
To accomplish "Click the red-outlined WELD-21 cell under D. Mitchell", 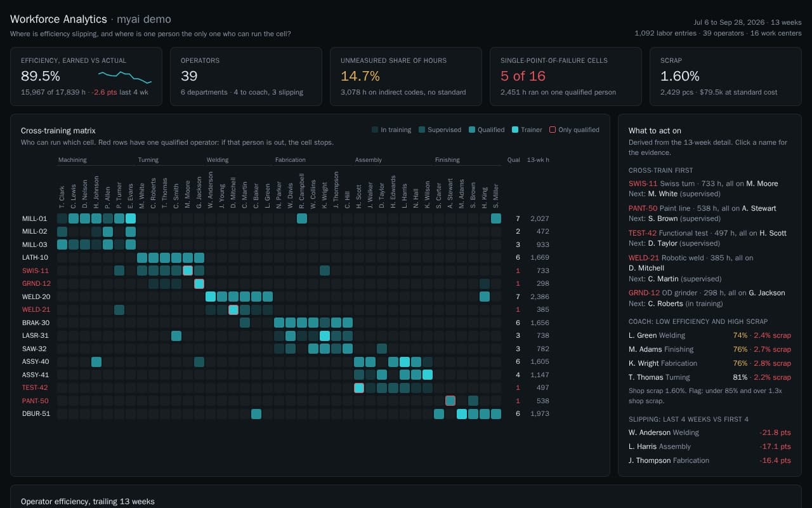I will click(x=233, y=310).
